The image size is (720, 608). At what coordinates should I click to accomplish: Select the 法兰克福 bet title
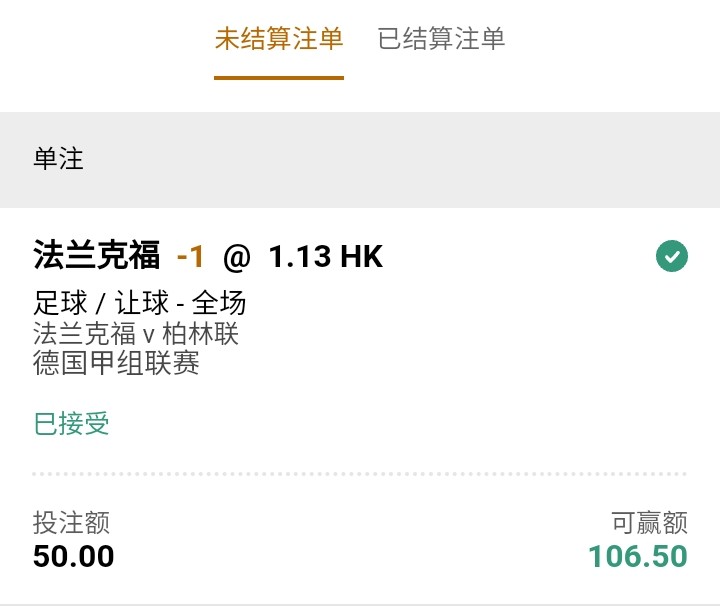point(96,257)
